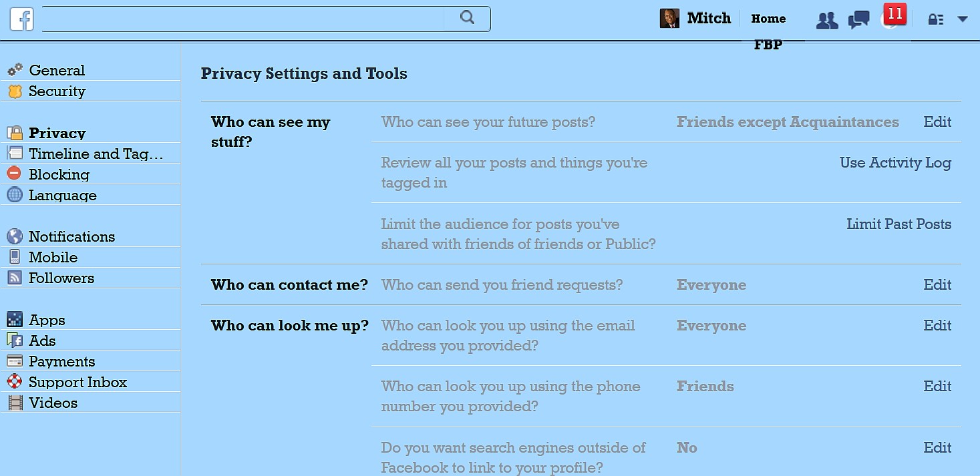The image size is (980, 476).
Task: Click the Blocking red icon in sidebar
Action: (x=14, y=174)
